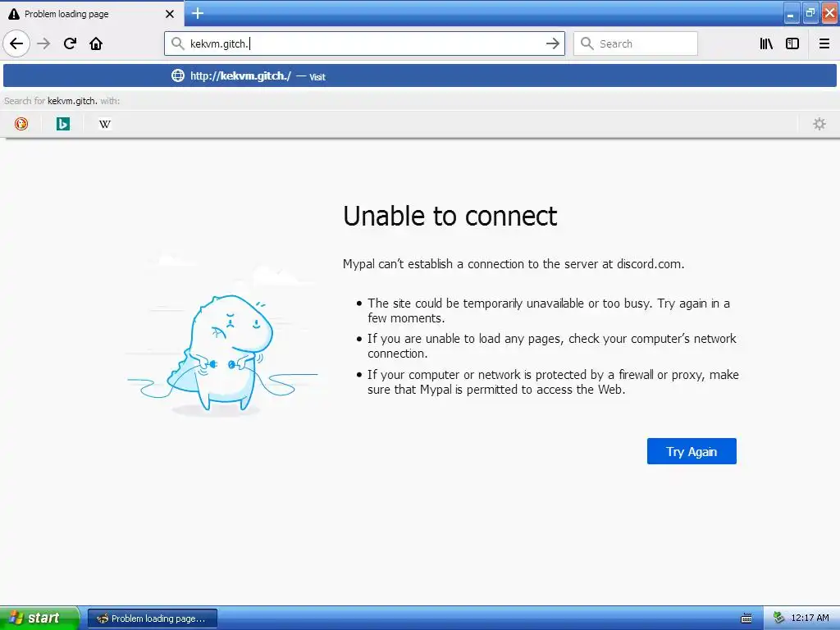Click the Go arrow in the address bar
The width and height of the screenshot is (840, 630).
[552, 43]
